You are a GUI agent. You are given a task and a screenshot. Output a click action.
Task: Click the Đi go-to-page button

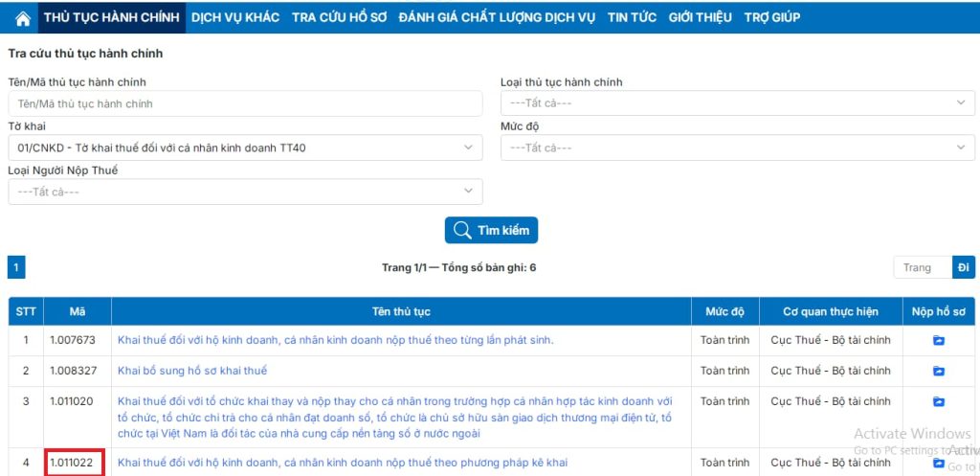[x=963, y=268]
